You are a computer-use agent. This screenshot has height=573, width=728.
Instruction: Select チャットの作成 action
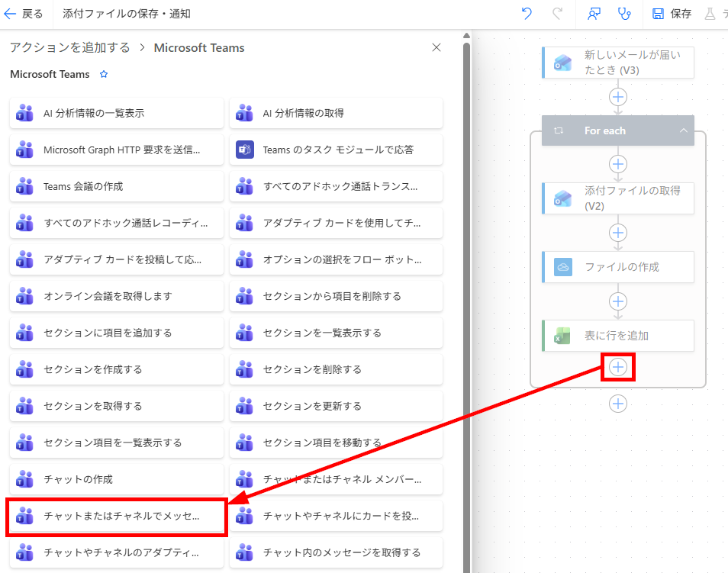(x=117, y=479)
